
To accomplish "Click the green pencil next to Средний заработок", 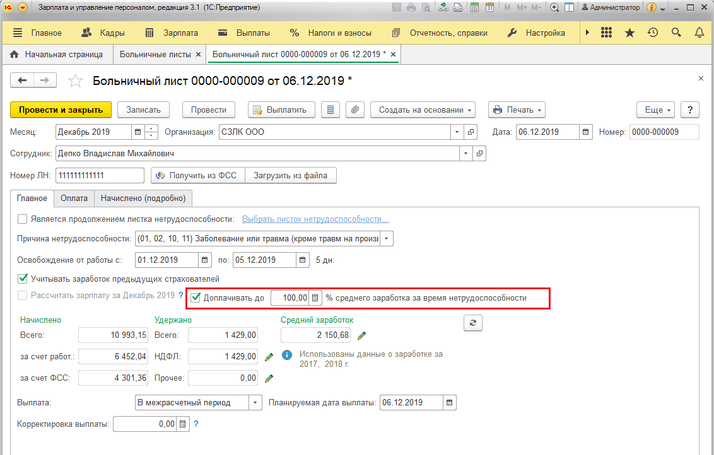I will pyautogui.click(x=362, y=335).
